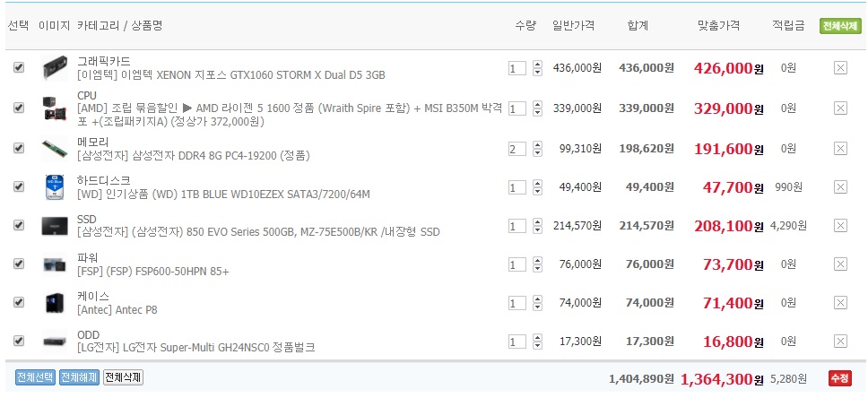The image size is (868, 398).
Task: Uncheck the SSD selection checkbox
Action: tap(19, 225)
